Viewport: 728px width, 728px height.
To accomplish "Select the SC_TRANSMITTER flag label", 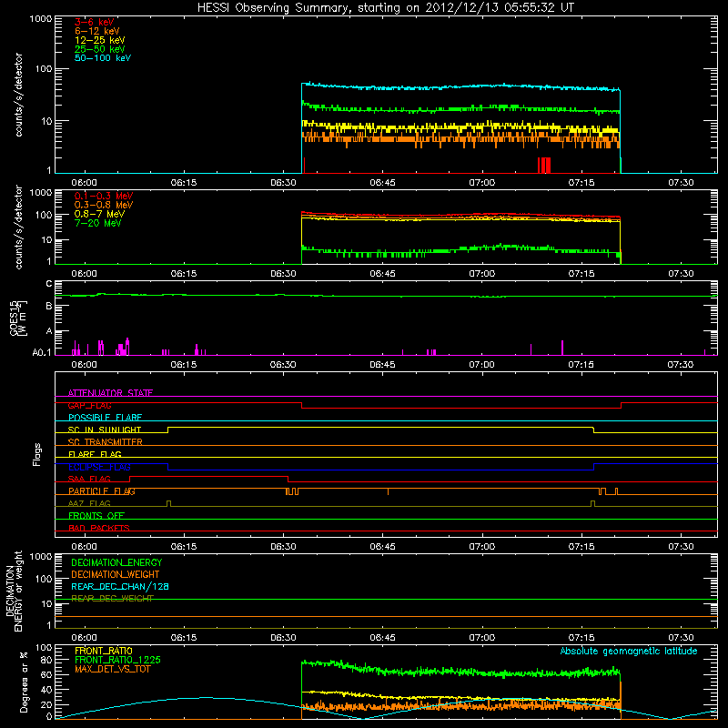I will click(x=105, y=442).
